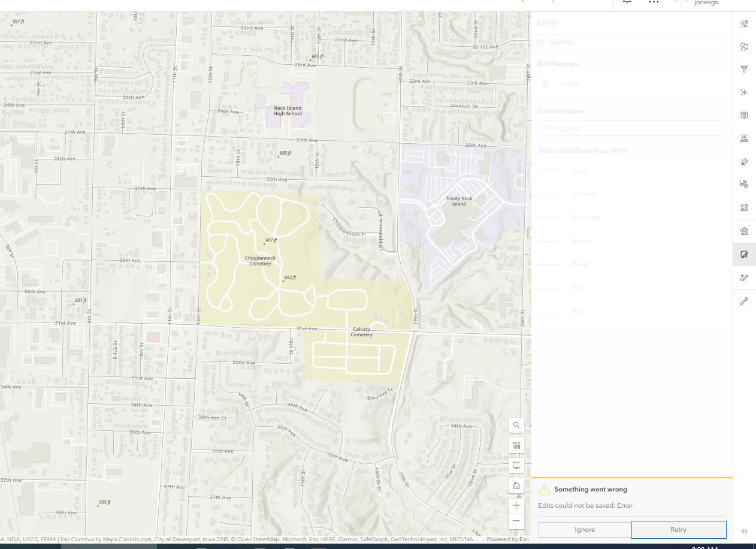756x549 pixels.
Task: Open the Fields panel in the sidebar
Action: (x=744, y=138)
